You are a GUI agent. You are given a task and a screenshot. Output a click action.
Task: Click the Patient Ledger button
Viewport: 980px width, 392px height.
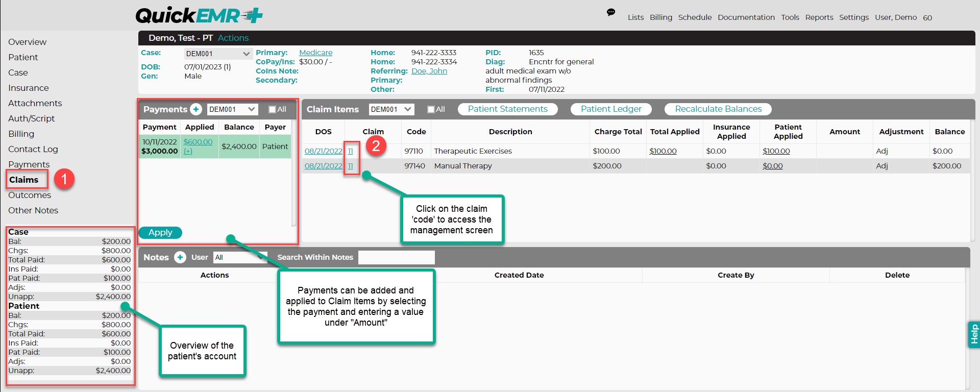pos(611,109)
